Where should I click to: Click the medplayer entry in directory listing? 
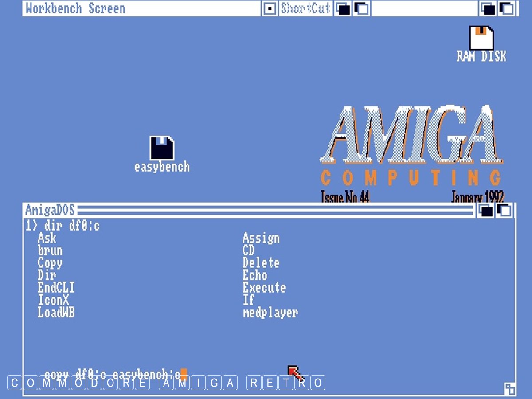[x=270, y=313]
